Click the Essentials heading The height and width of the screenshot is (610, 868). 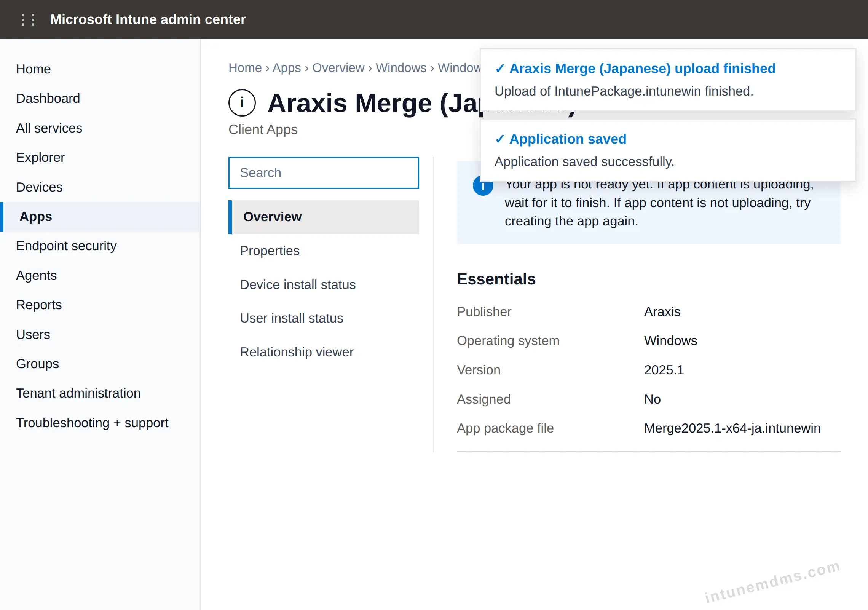tap(496, 279)
